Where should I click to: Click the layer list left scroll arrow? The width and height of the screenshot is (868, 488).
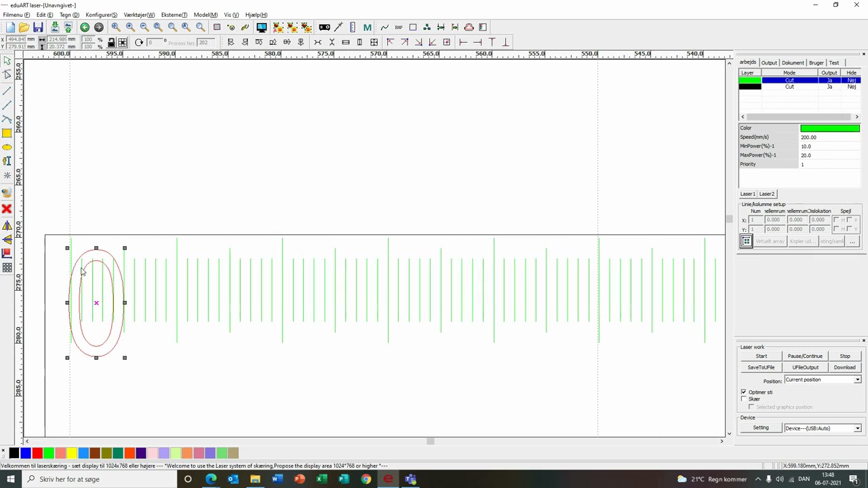[x=743, y=117]
